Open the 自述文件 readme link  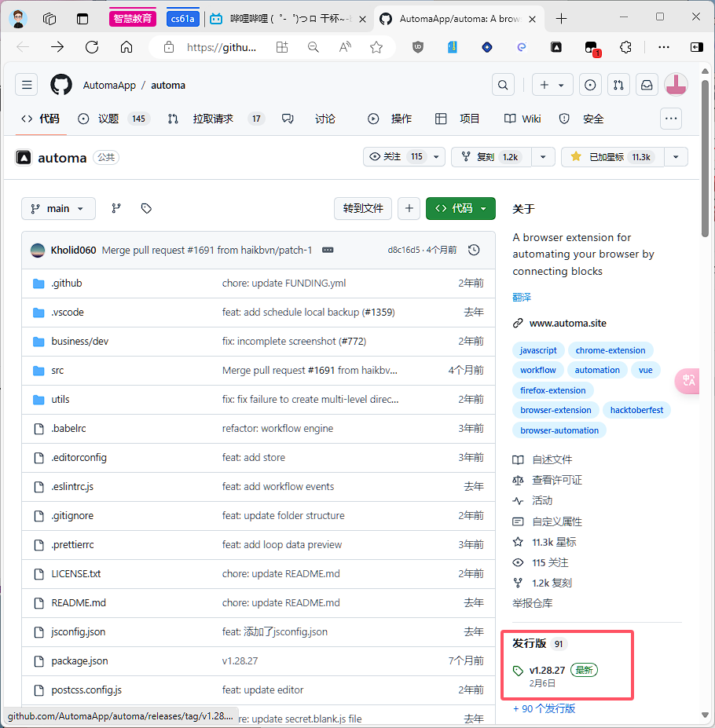(552, 459)
